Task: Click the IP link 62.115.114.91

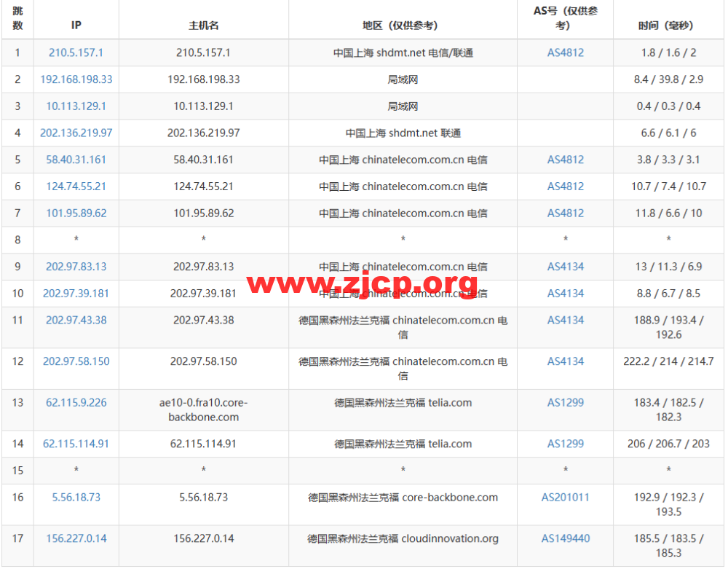Action: click(x=76, y=444)
